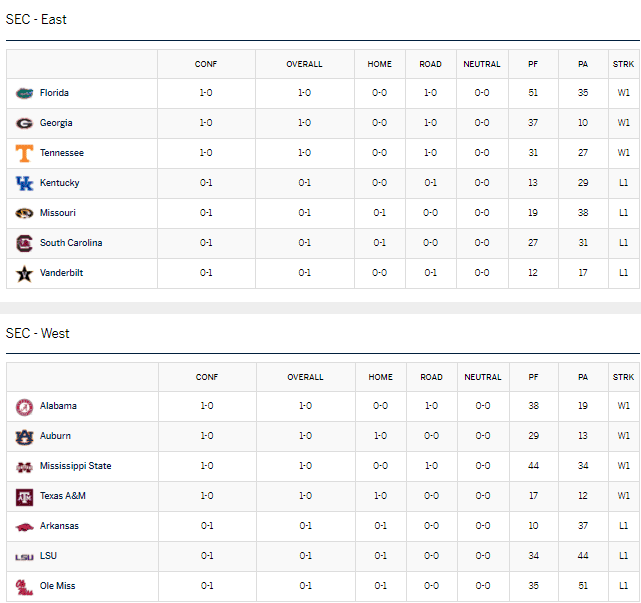Screen dimensions: 641x603
Task: Click the Auburn AU logo
Action: (24, 437)
